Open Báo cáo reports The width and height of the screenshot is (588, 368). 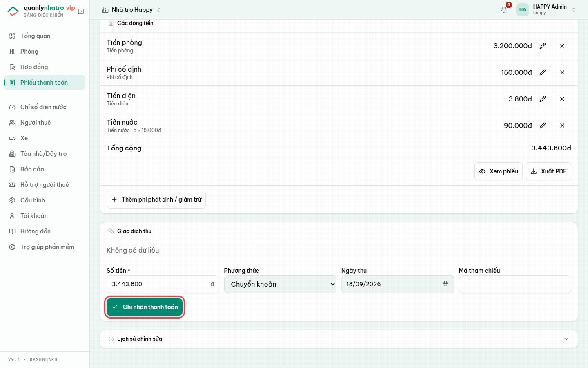click(45, 169)
